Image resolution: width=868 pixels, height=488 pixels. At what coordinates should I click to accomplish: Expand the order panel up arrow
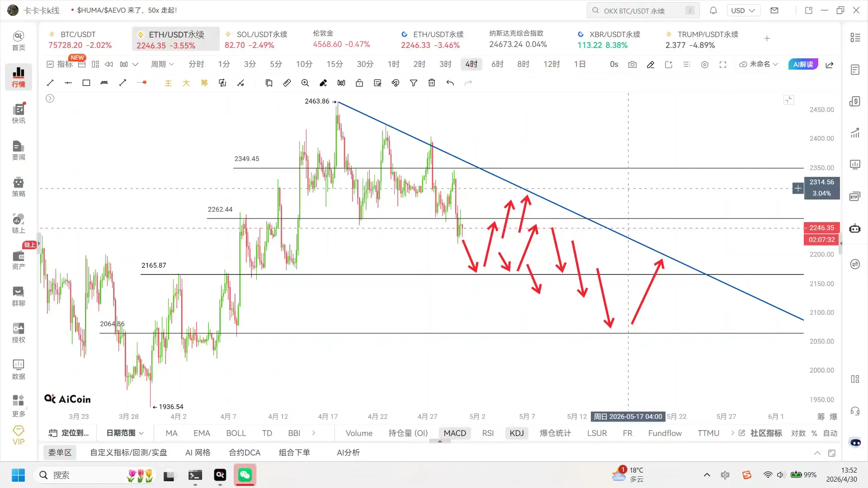pos(817,453)
